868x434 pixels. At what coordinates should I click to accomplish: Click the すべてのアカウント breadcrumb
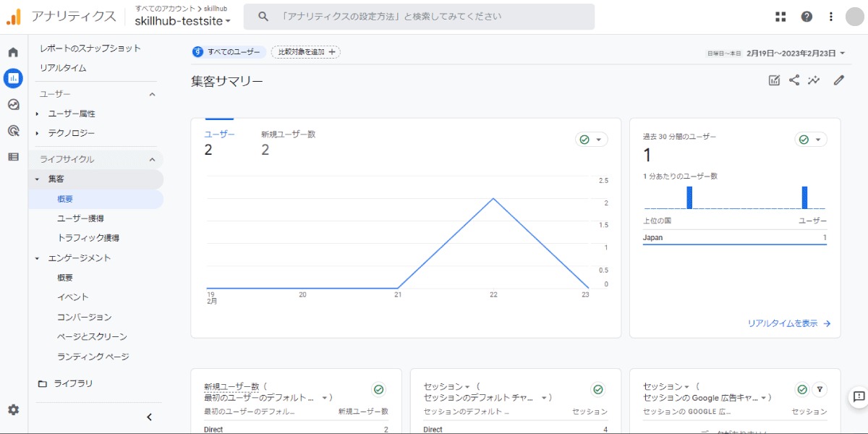point(164,8)
